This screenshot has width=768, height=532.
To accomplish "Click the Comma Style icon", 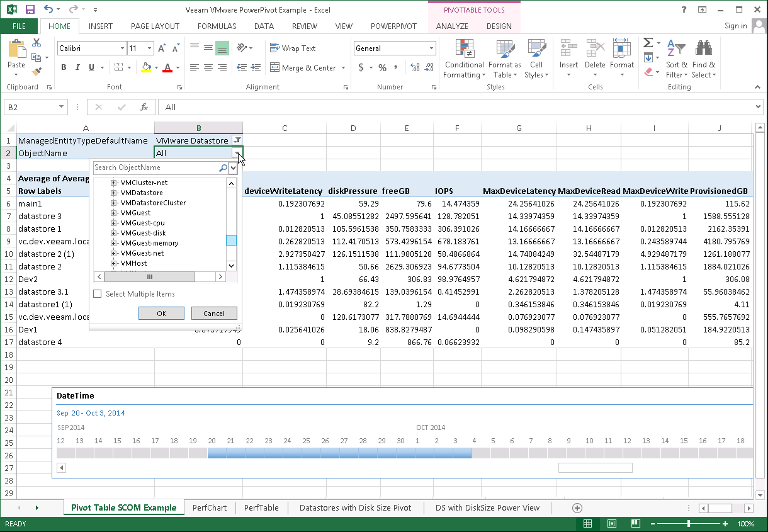I will 397,67.
